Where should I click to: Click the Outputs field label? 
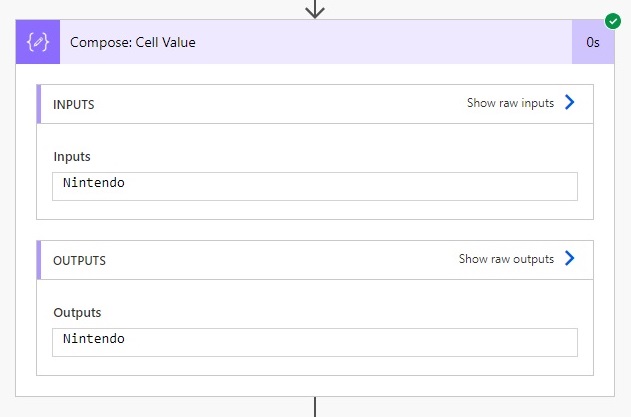(x=77, y=313)
